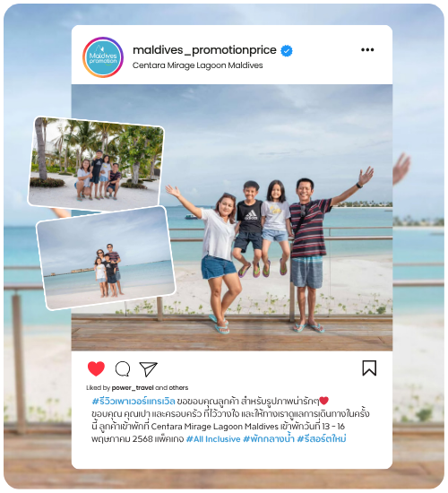Open #รีสอร์ตใหม่ hashtag

coord(322,438)
